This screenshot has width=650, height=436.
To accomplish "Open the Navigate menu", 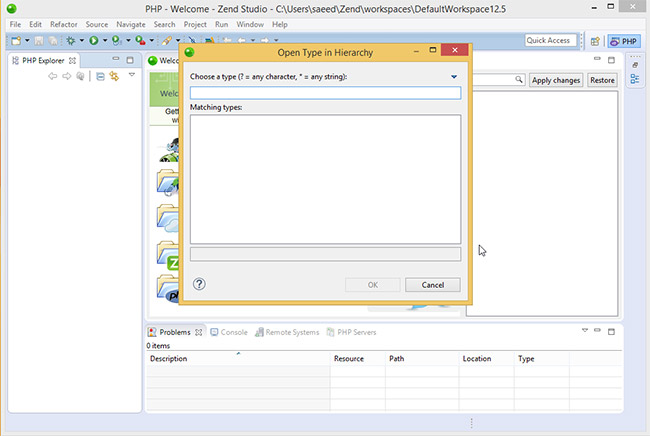I will [131, 24].
